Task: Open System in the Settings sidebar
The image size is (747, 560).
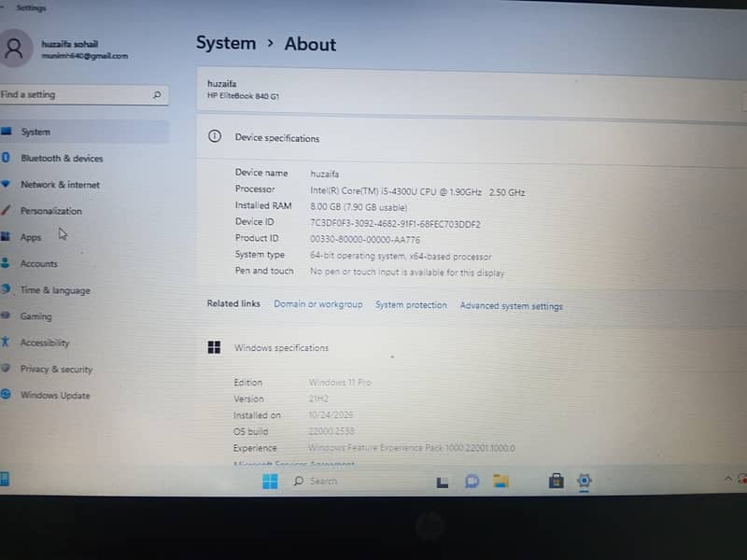Action: click(84, 132)
